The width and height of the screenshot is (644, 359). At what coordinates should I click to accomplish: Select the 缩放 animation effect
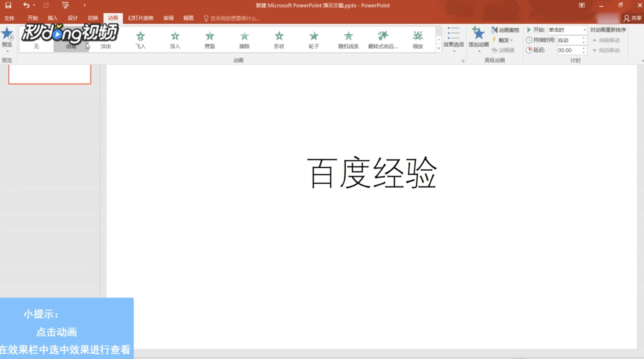[418, 40]
